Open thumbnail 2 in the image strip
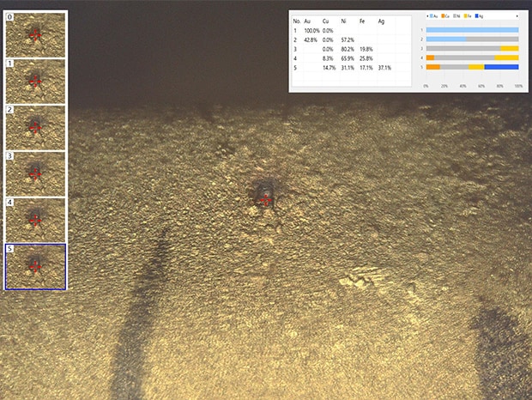The image size is (532, 400). click(35, 127)
